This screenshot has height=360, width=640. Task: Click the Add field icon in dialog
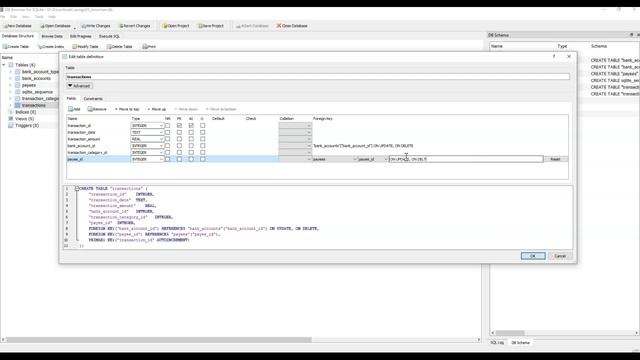[x=71, y=109]
